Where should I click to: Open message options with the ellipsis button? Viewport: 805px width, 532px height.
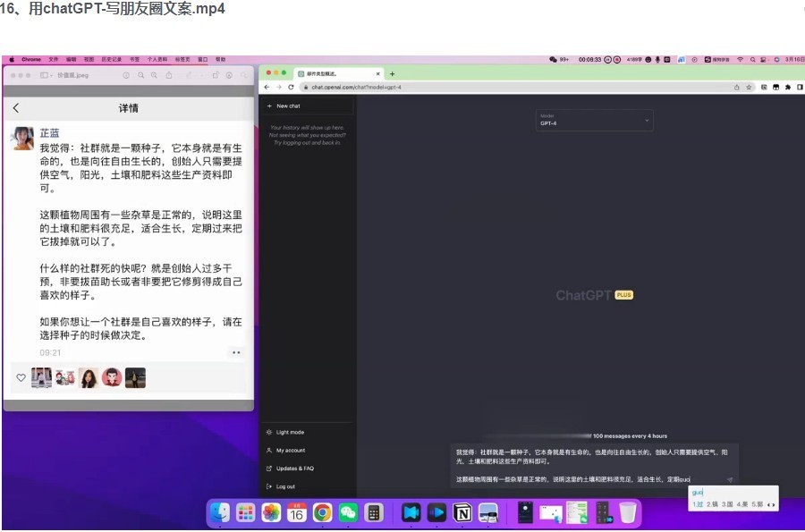coord(235,352)
